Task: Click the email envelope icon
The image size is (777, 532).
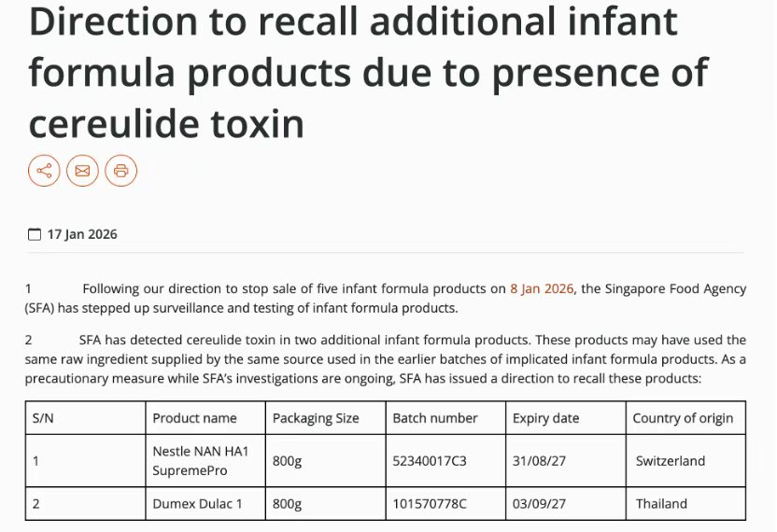Action: (x=82, y=171)
